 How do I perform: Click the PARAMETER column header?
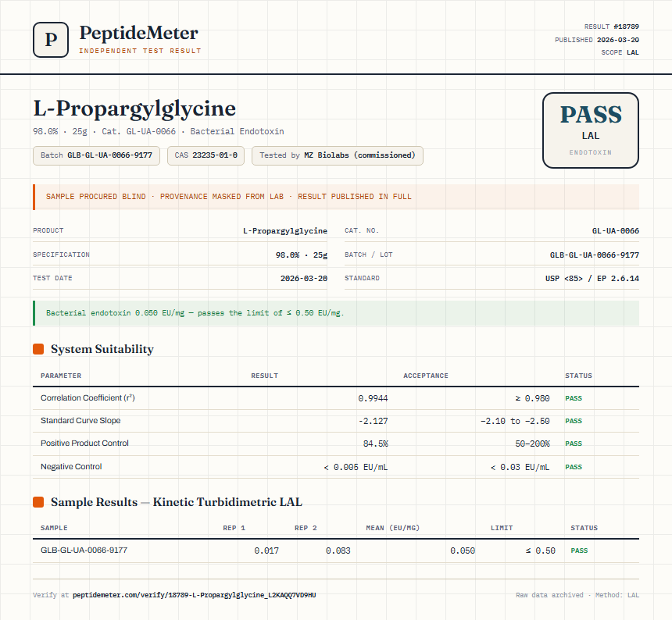61,376
